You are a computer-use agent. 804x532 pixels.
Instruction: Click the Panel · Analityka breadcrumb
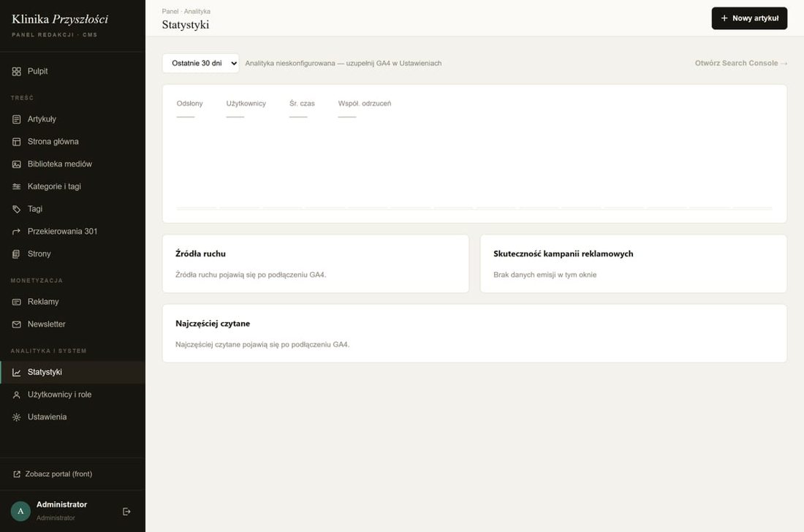coord(186,11)
